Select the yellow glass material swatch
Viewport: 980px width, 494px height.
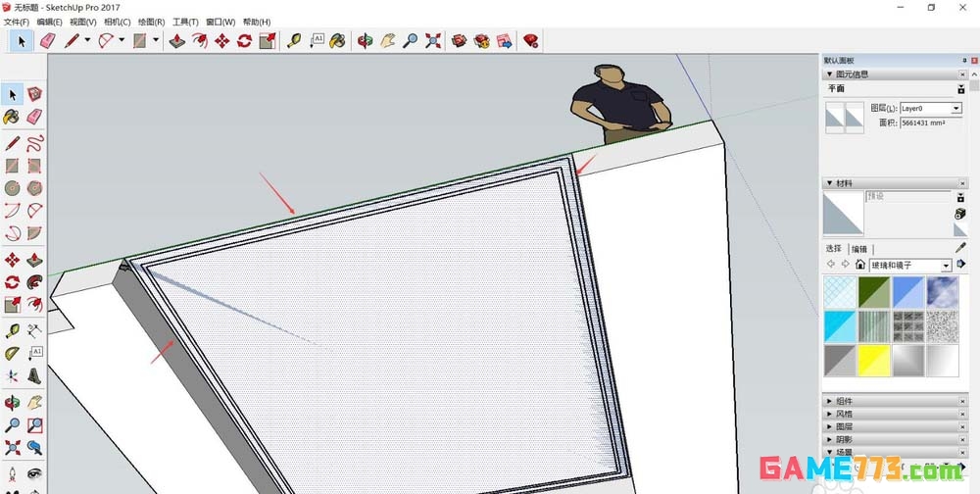coord(874,361)
